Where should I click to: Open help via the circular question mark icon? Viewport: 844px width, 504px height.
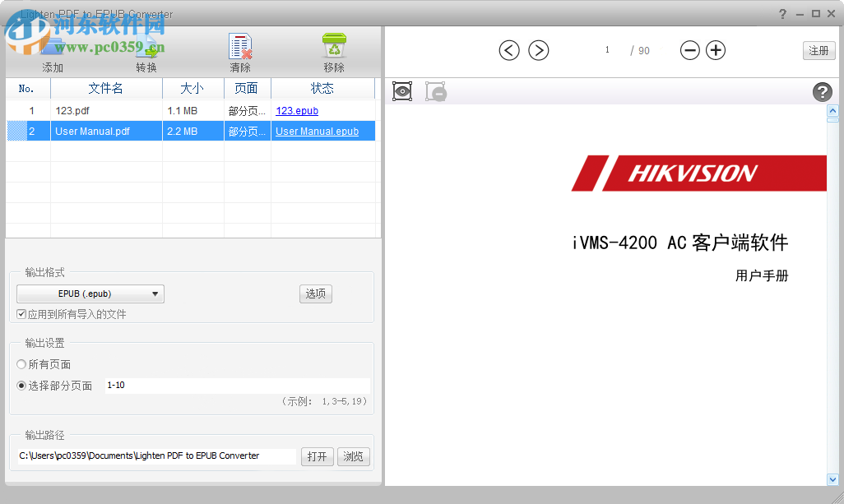tap(823, 92)
